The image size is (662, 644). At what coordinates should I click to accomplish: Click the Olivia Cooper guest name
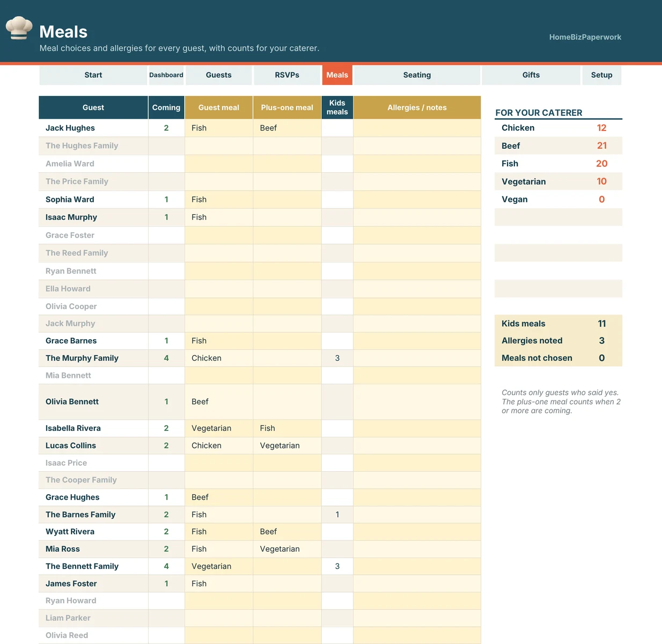point(71,306)
